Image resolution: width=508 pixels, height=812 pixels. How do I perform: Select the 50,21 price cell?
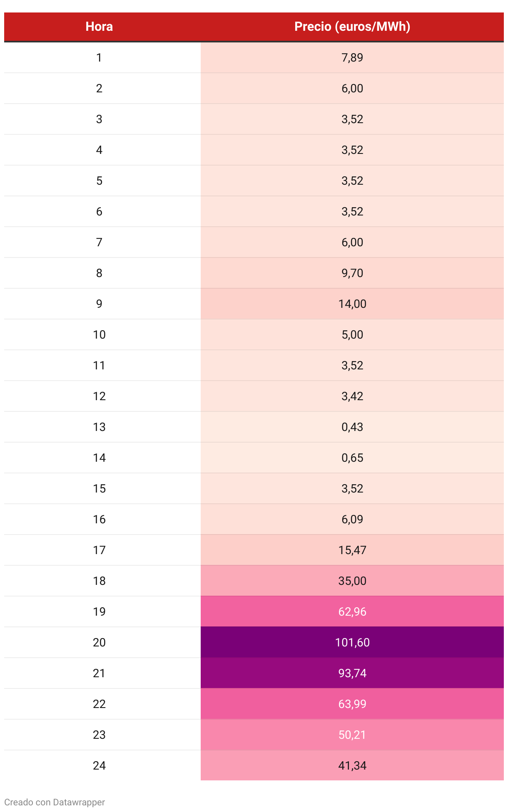coord(352,735)
